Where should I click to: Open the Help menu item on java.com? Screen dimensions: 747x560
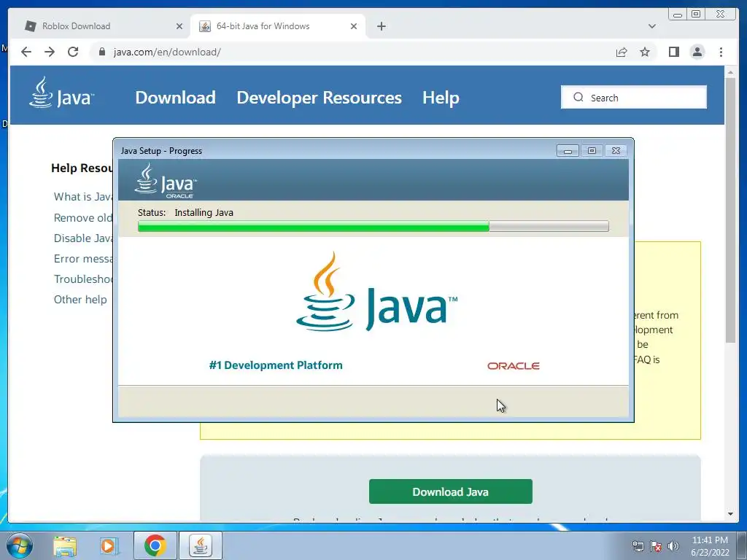point(441,98)
